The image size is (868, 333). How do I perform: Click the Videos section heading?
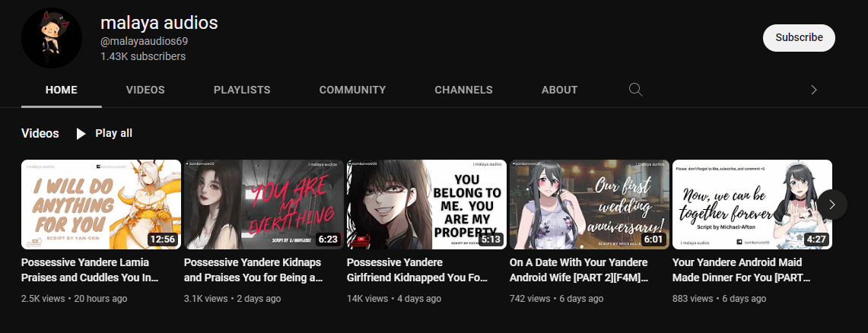(40, 133)
